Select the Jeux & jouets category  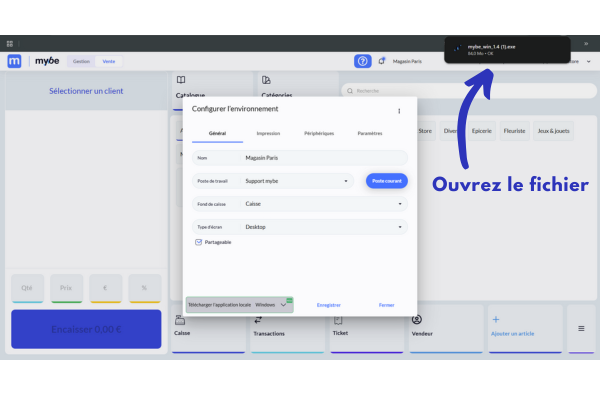(x=553, y=131)
